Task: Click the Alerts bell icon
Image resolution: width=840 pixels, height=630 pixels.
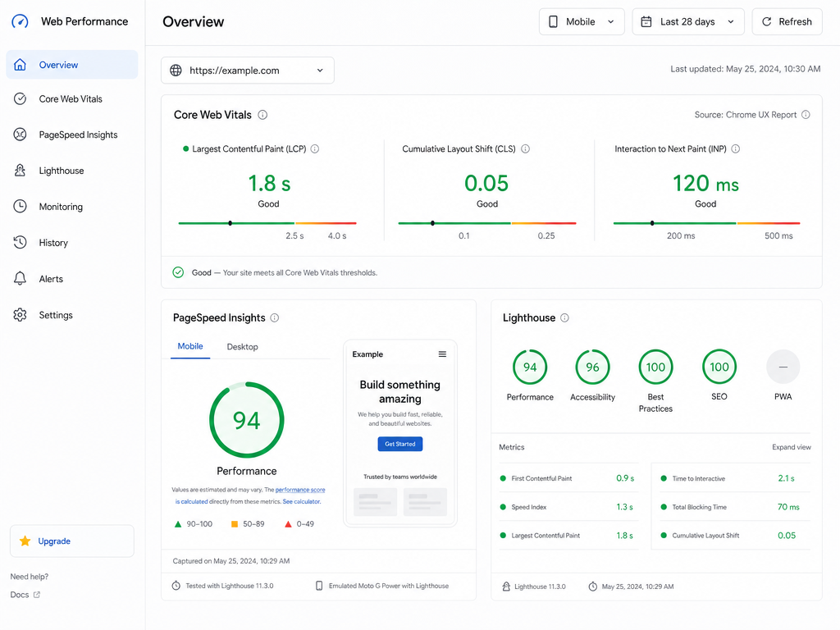Action: tap(20, 279)
